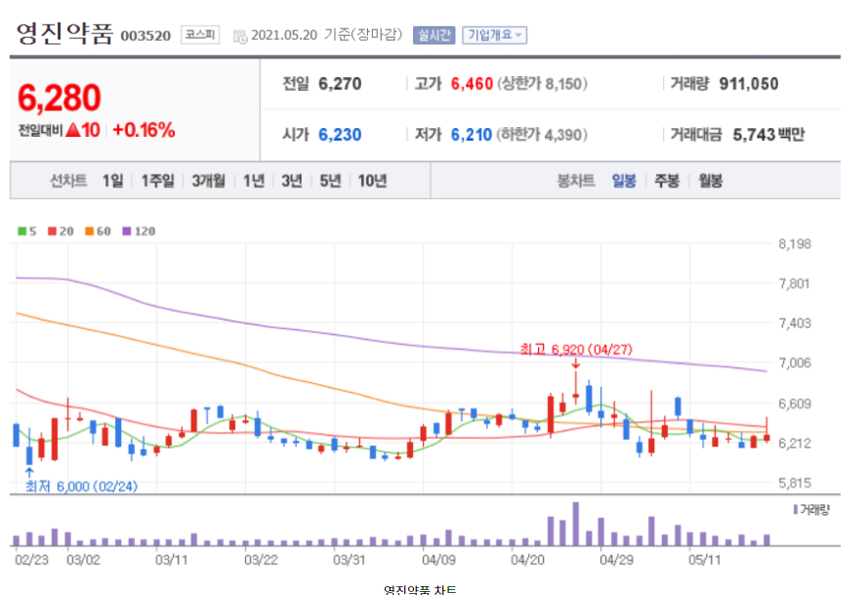Click the 실시간 real-time button
Viewport: 868px width, 595px height.
(x=434, y=35)
